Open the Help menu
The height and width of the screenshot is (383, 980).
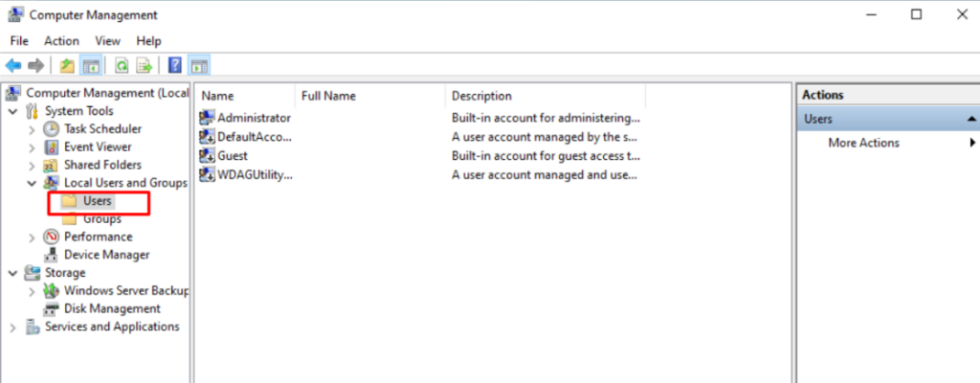(148, 40)
